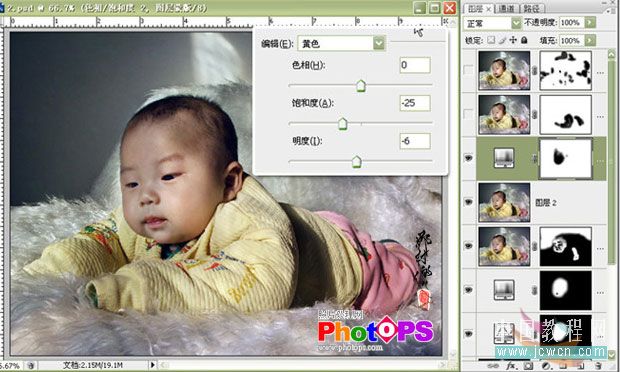
Task: Hide the layer with the mostly black mask
Action: pos(469,246)
